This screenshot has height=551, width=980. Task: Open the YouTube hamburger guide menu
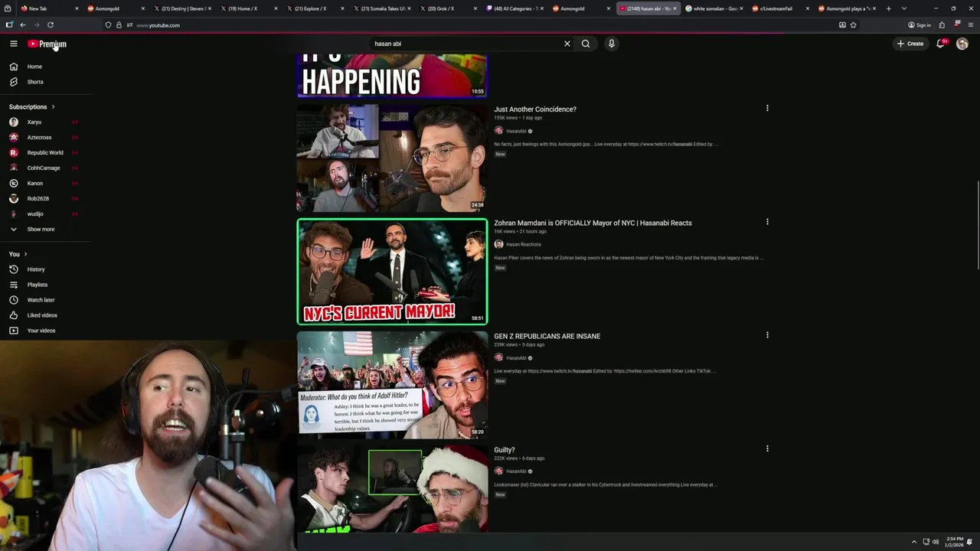point(13,44)
